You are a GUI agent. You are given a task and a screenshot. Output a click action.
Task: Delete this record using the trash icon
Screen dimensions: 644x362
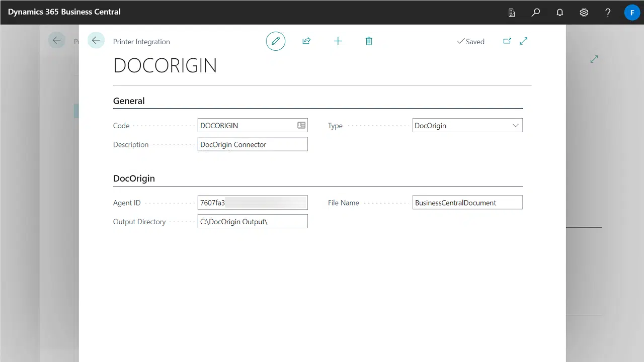pos(369,41)
